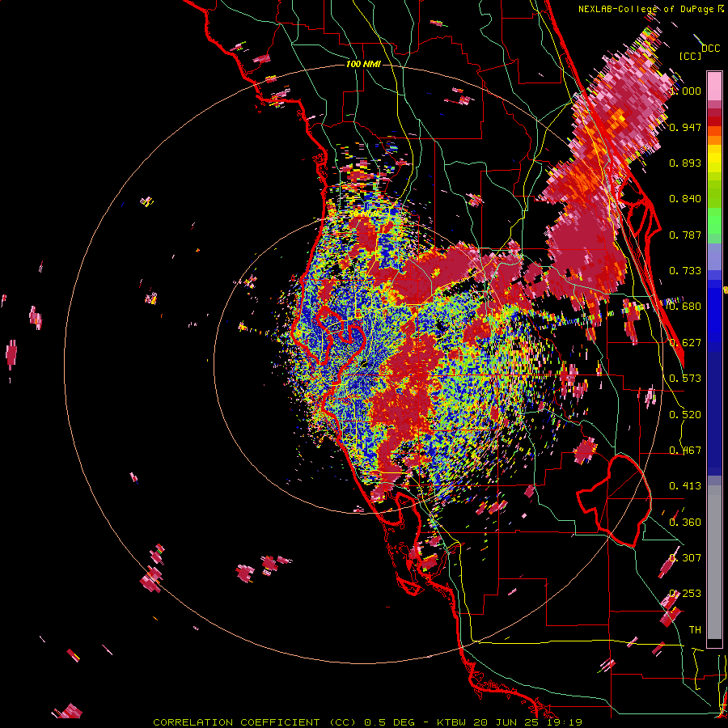728x728 pixels.
Task: Click the 0.413 legend value
Action: (x=685, y=486)
